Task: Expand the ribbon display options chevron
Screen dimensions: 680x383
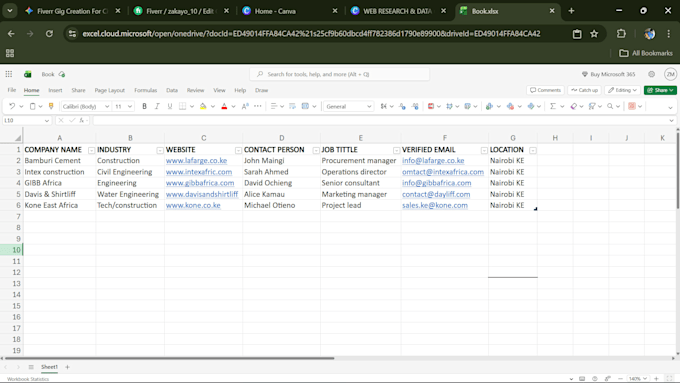Action: (x=670, y=107)
